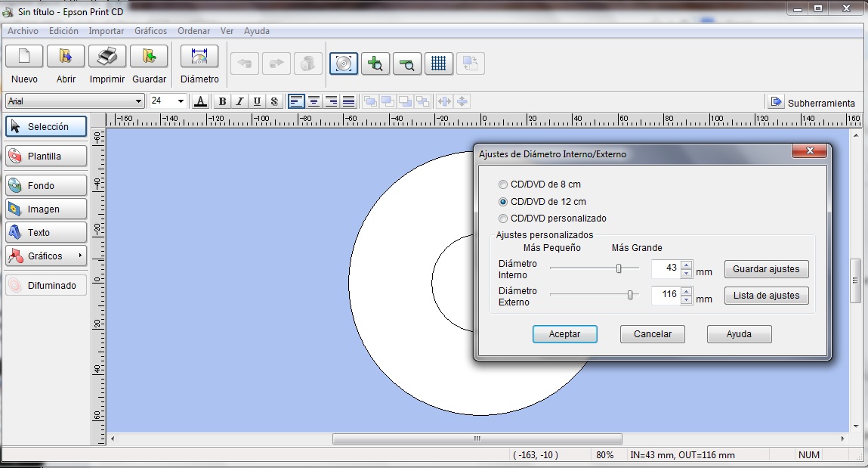Open Diámetro settings toolbar icon

[199, 57]
